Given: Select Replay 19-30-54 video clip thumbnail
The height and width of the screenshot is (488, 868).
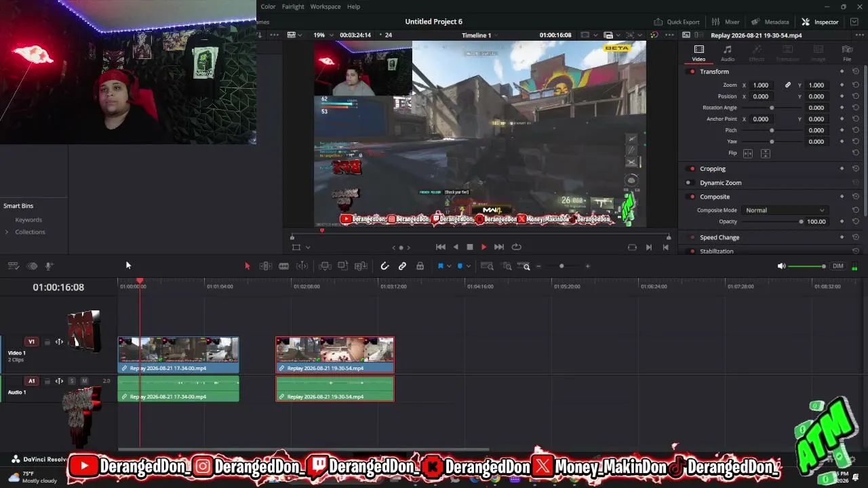Looking at the screenshot, I should pos(335,350).
